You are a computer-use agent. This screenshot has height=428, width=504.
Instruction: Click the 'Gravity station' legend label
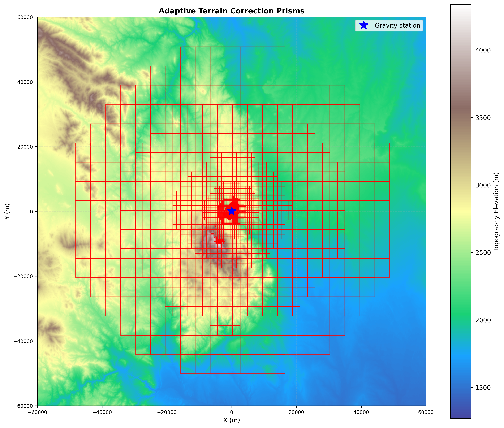click(397, 25)
